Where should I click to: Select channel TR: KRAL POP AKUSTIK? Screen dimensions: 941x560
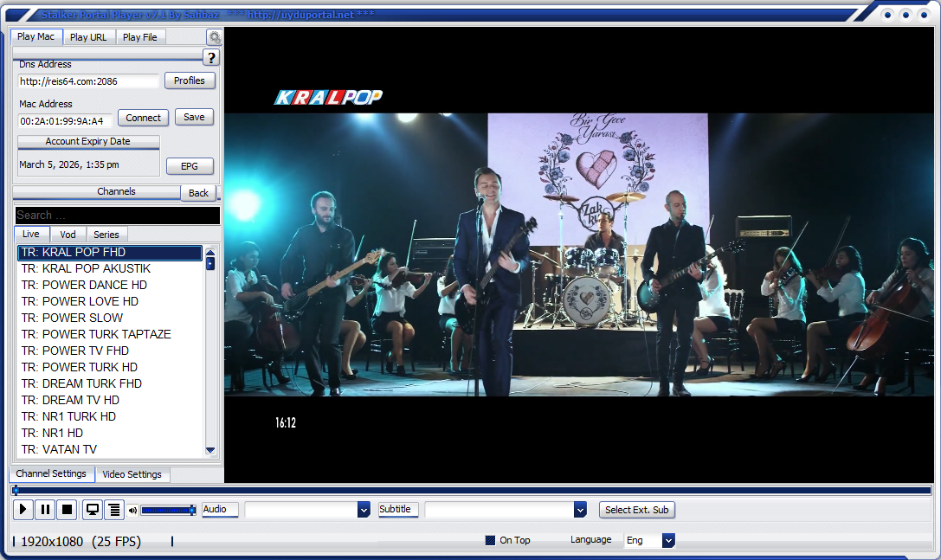pos(110,269)
